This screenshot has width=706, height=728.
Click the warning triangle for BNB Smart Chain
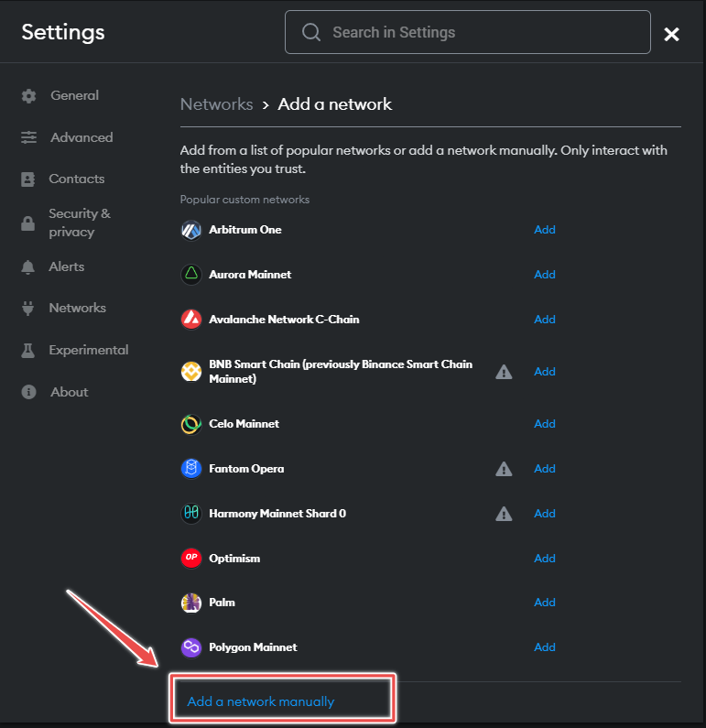point(504,372)
